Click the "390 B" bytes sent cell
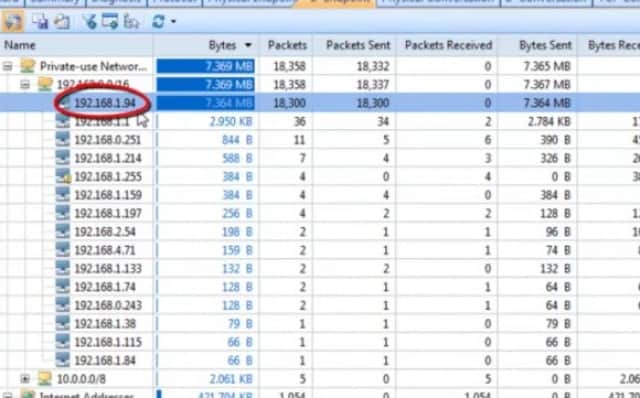 (x=555, y=140)
